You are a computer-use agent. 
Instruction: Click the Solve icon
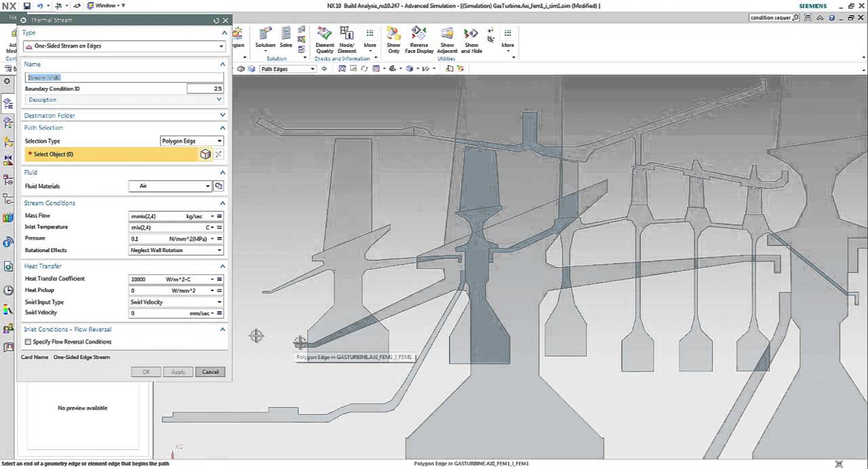click(x=286, y=37)
